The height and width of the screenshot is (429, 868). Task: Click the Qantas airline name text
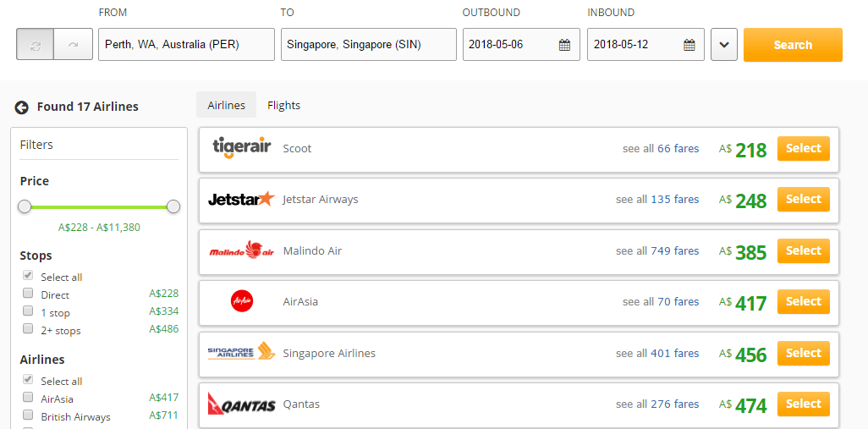(x=301, y=404)
